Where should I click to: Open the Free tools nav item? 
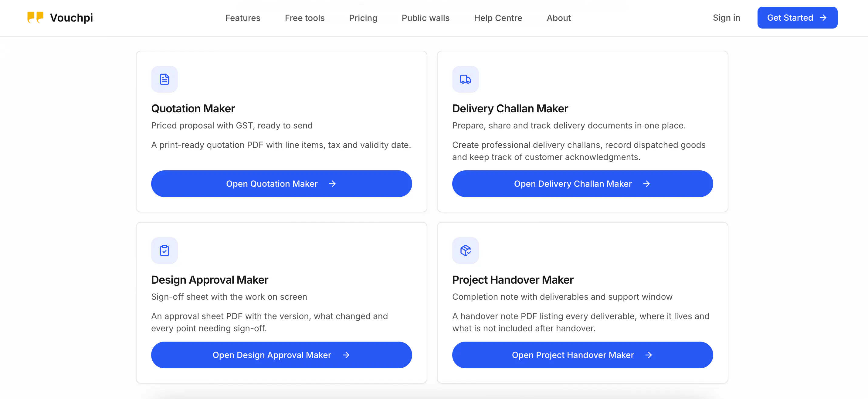click(305, 18)
